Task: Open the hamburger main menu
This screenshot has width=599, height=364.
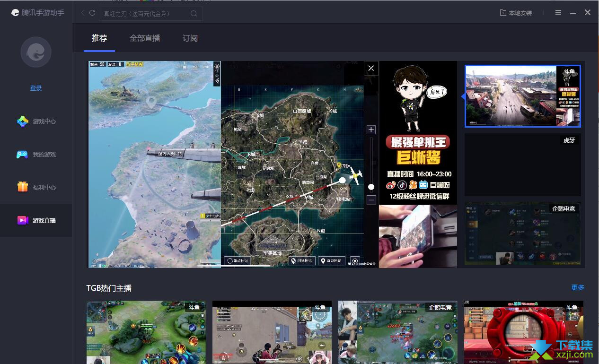Action: (558, 13)
